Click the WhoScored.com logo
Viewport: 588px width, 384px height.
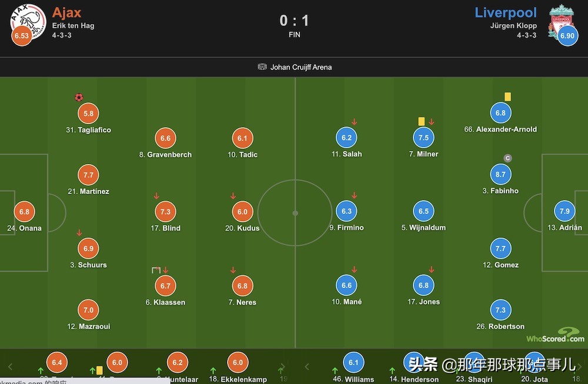(x=556, y=335)
